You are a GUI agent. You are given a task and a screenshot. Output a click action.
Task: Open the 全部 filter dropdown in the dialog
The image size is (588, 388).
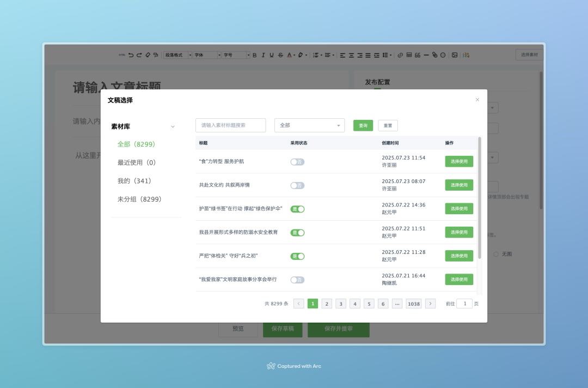309,125
